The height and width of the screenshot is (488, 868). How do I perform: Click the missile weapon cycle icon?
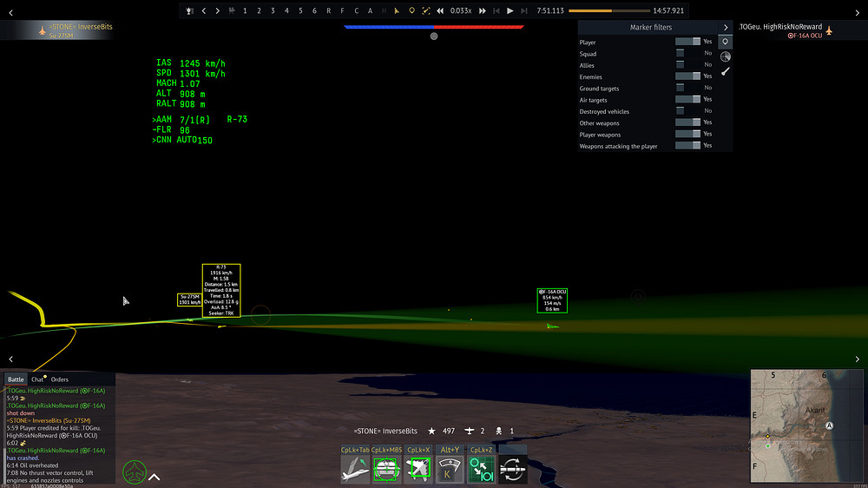point(513,469)
